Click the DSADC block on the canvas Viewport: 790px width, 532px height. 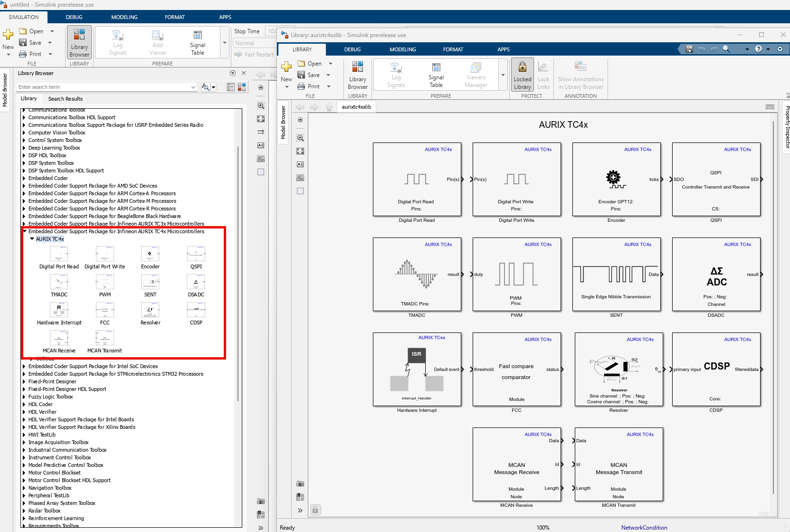click(716, 275)
